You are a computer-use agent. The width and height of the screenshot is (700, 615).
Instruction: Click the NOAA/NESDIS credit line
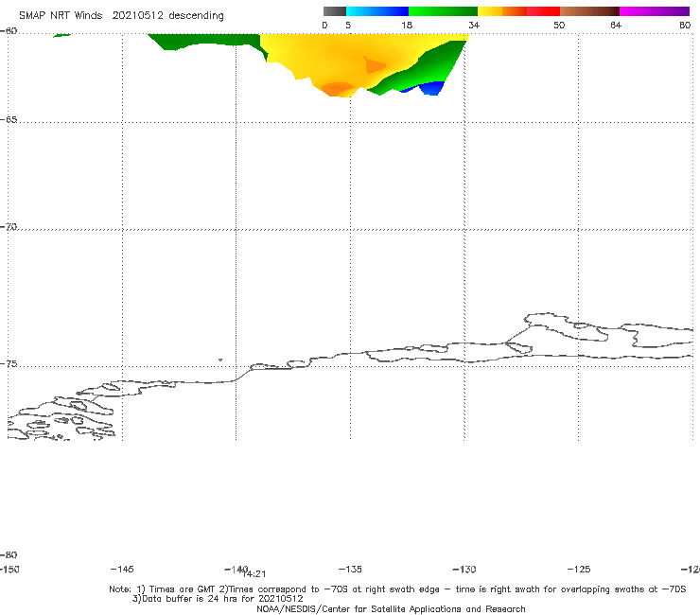click(x=391, y=609)
